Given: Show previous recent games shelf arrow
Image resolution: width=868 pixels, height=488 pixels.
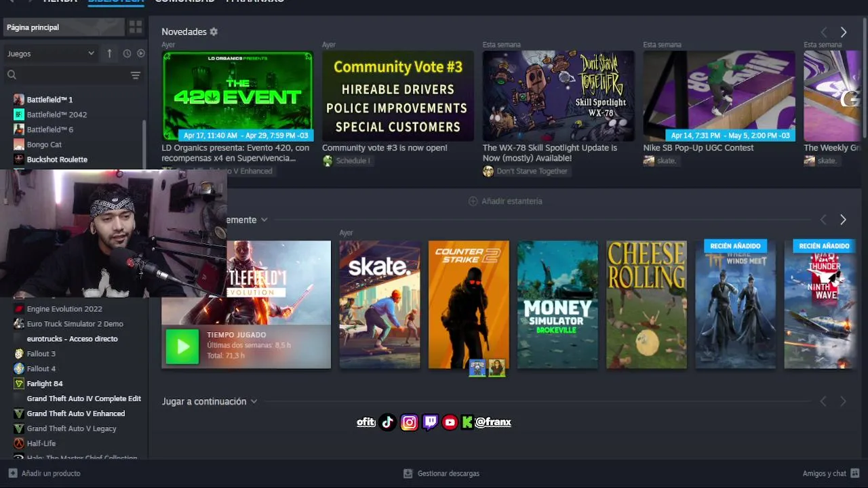Looking at the screenshot, I should [823, 220].
